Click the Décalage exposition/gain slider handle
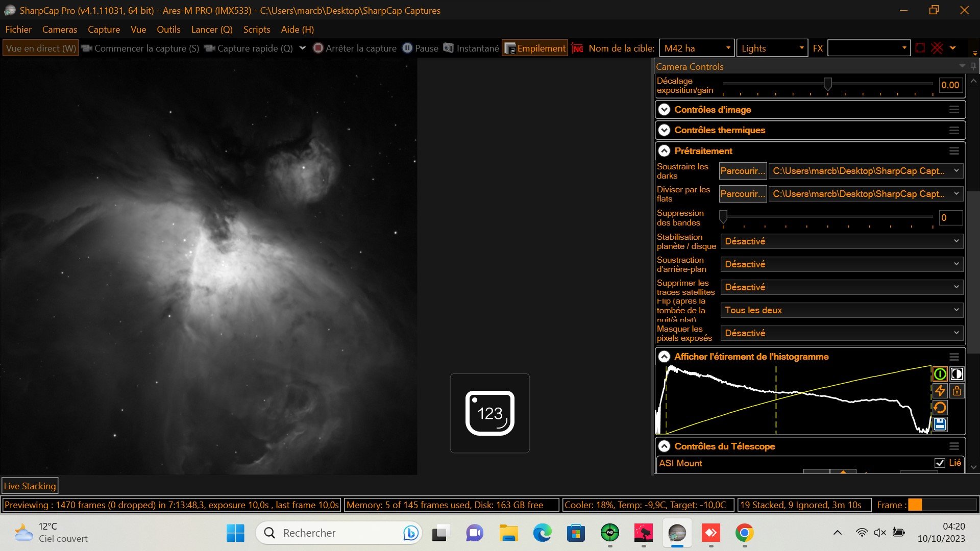 pyautogui.click(x=827, y=84)
